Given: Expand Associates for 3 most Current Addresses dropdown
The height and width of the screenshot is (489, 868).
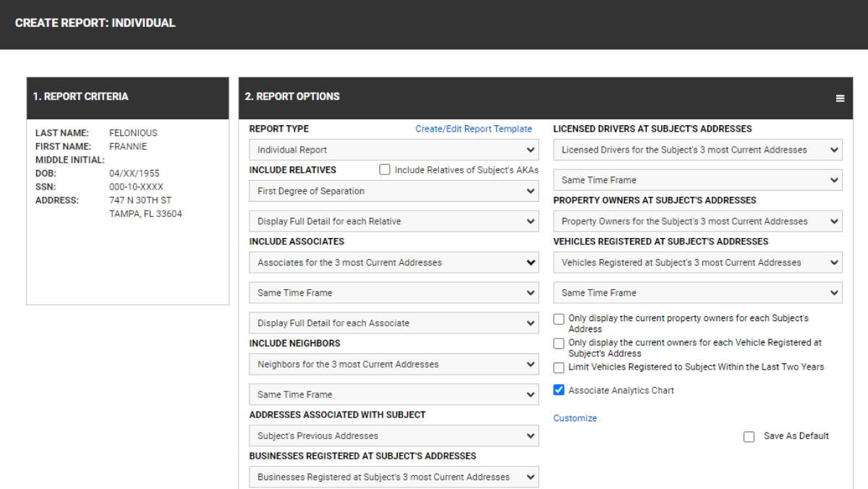Looking at the screenshot, I should [x=393, y=263].
